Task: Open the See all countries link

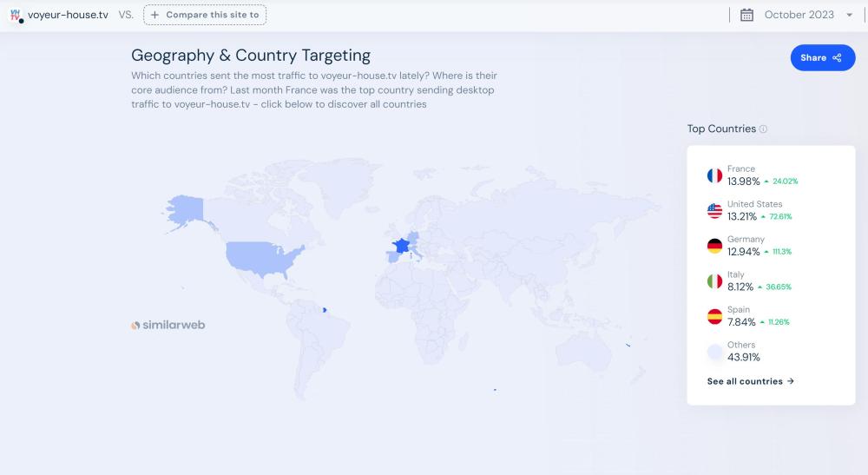Action: coord(750,381)
